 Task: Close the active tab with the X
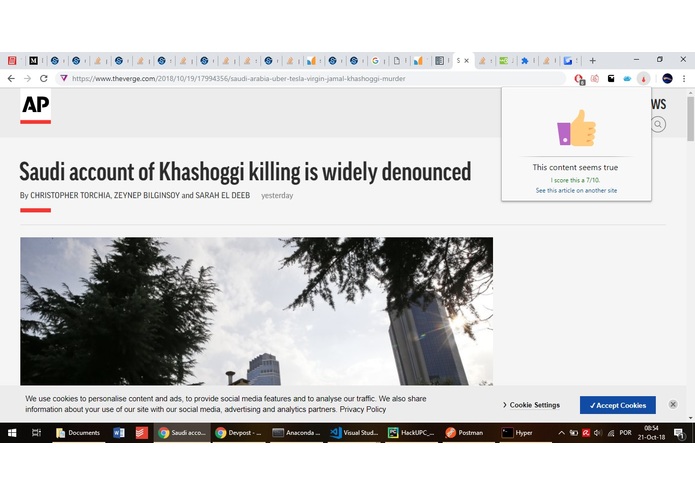click(x=466, y=61)
